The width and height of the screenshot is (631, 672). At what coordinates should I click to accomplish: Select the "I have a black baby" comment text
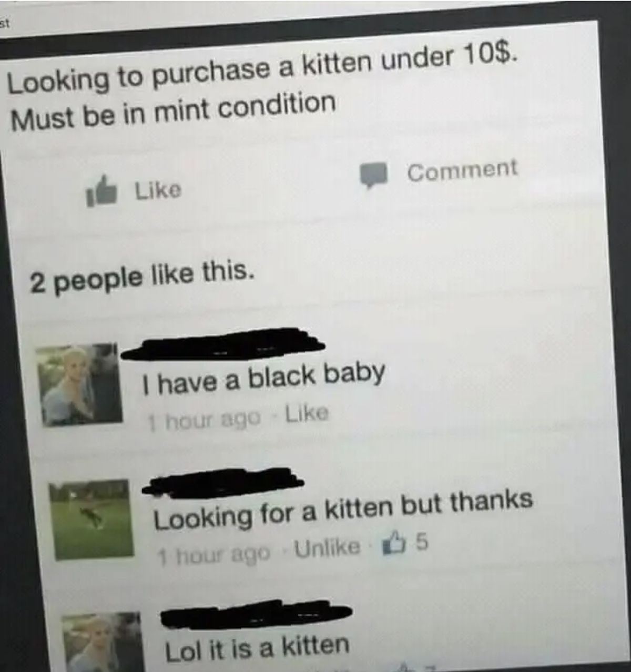point(264,377)
